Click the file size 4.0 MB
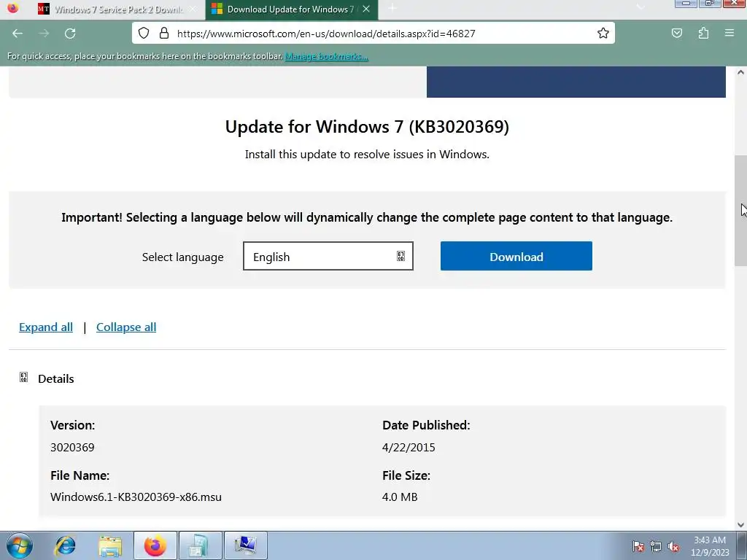This screenshot has height=560, width=747. tap(400, 497)
